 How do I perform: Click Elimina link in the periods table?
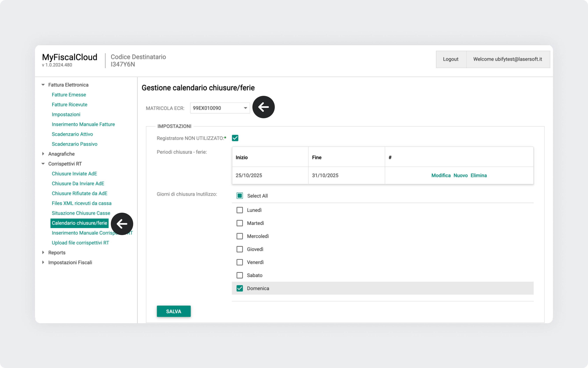pos(478,175)
